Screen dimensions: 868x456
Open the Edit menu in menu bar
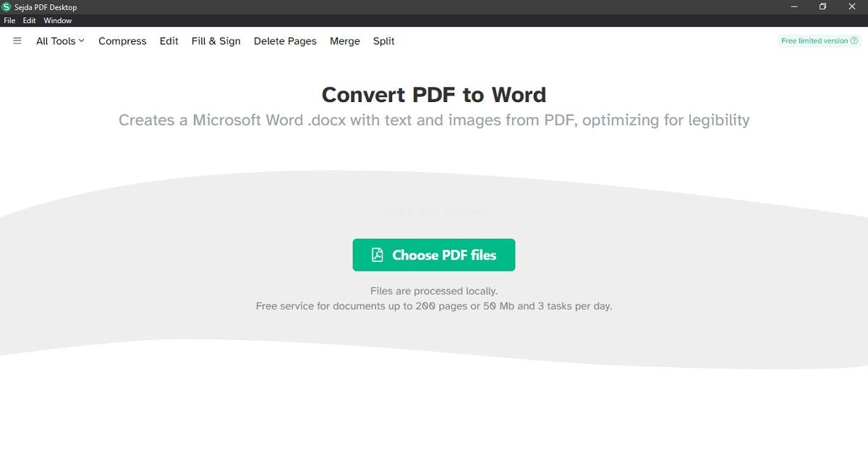[x=29, y=21]
